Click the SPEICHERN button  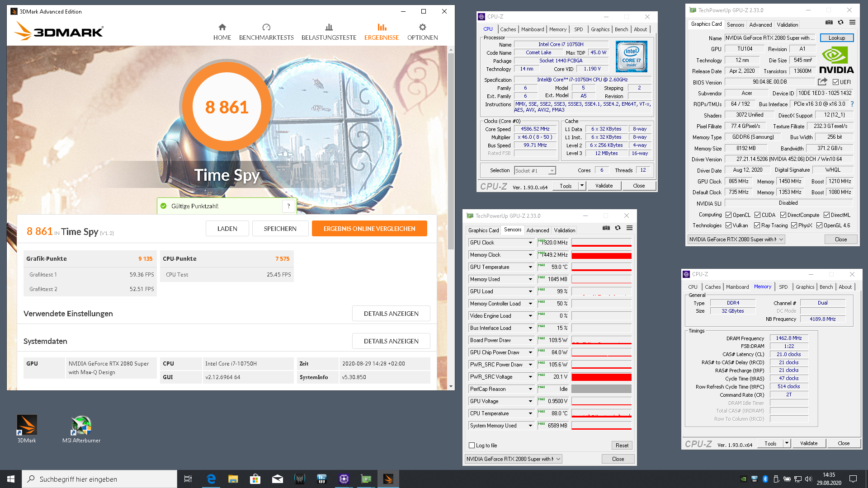280,229
